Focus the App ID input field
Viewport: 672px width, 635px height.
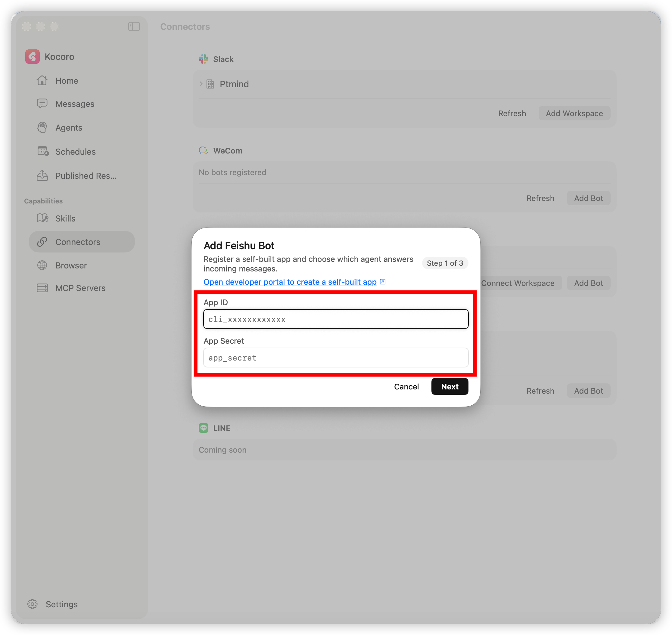click(x=336, y=319)
